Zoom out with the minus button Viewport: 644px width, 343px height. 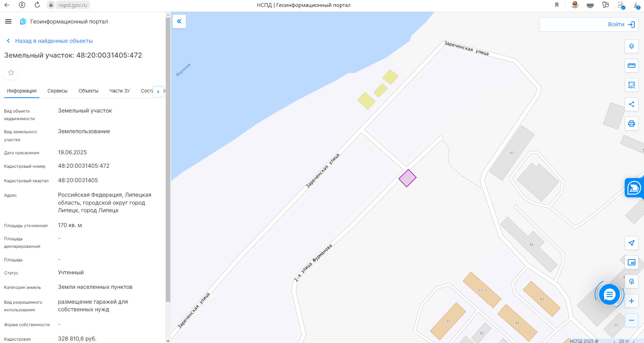631,320
